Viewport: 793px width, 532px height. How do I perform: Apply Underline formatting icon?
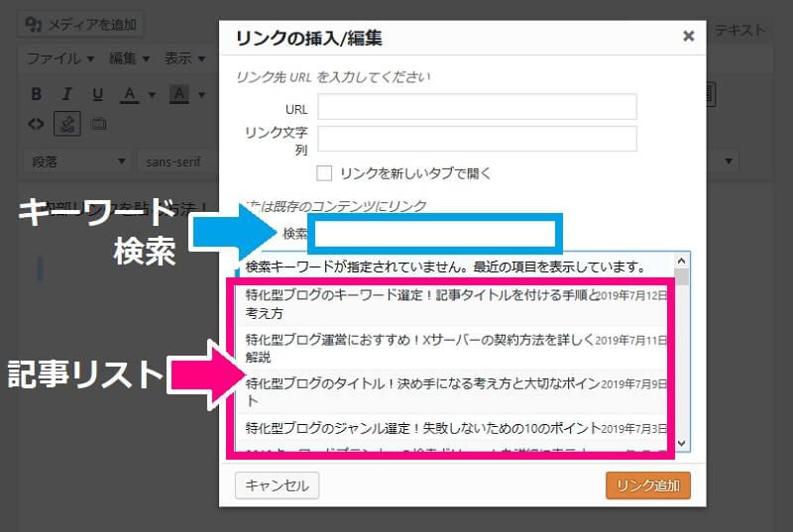[x=97, y=94]
